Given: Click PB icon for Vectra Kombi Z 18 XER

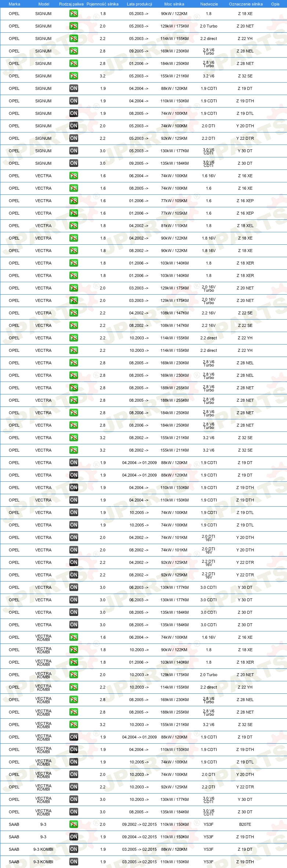Looking at the screenshot, I should (x=73, y=662).
